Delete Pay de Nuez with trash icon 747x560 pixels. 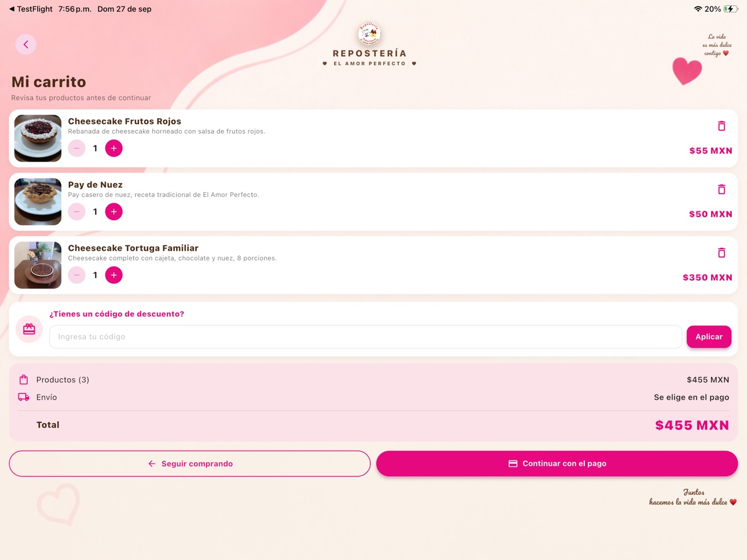tap(722, 189)
